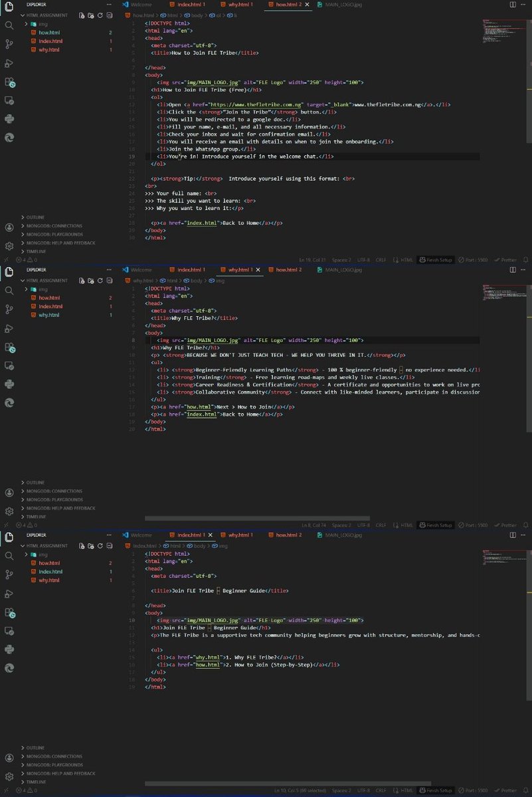532x797 pixels.
Task: Click 'Ln 8, Col 74' cursor position
Action: click(x=313, y=525)
